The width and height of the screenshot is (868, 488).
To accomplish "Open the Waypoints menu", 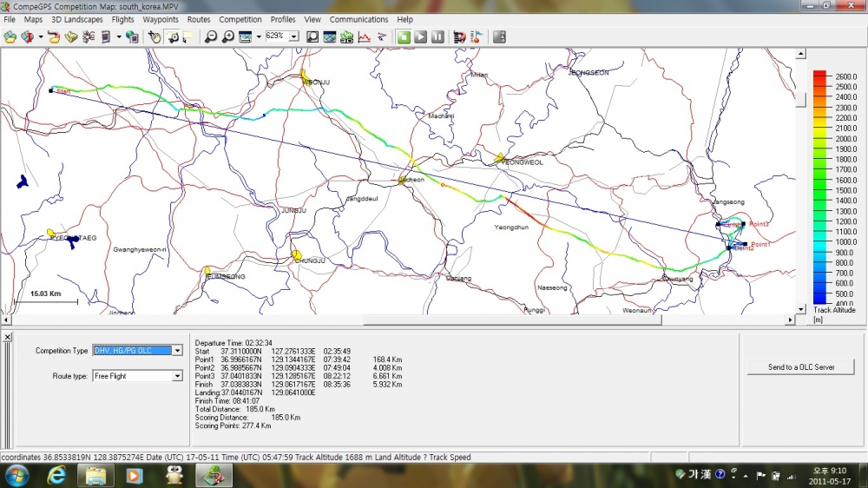I will point(161,19).
